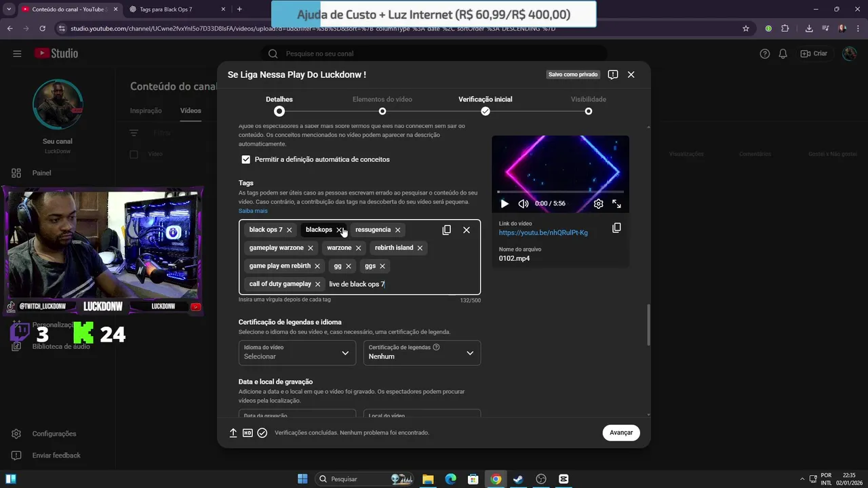
Task: Click the "Pesquise no seu canal" search box
Action: tap(434, 54)
